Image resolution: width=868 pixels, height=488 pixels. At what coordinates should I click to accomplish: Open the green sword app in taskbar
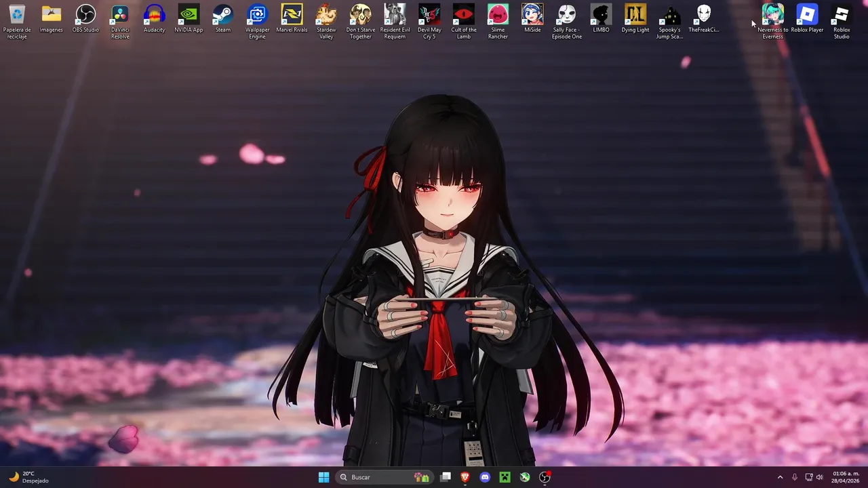coord(525,477)
